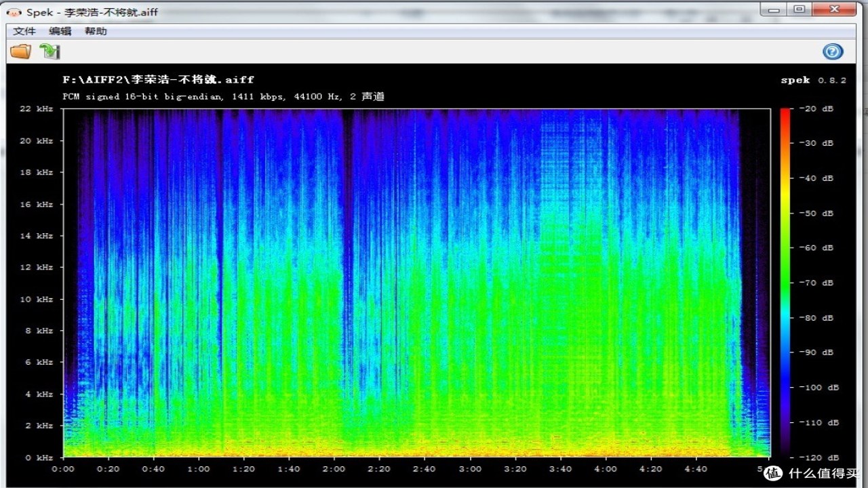Click the file path F:\AIFF2\李荣浩-不将就.aiff
Screen dimensions: 868x488
(x=159, y=80)
